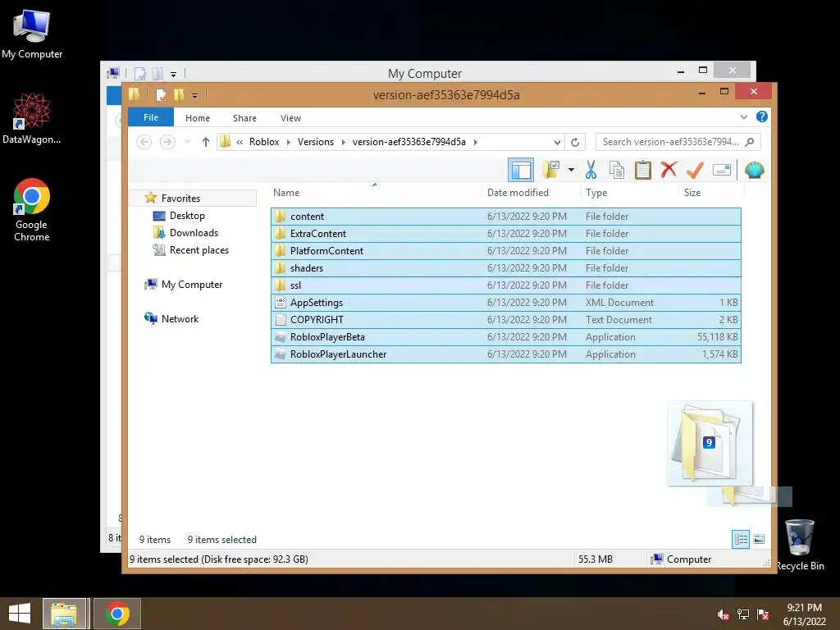This screenshot has height=630, width=840.
Task: Expand arrow after Versions in breadcrumb
Action: pos(344,142)
